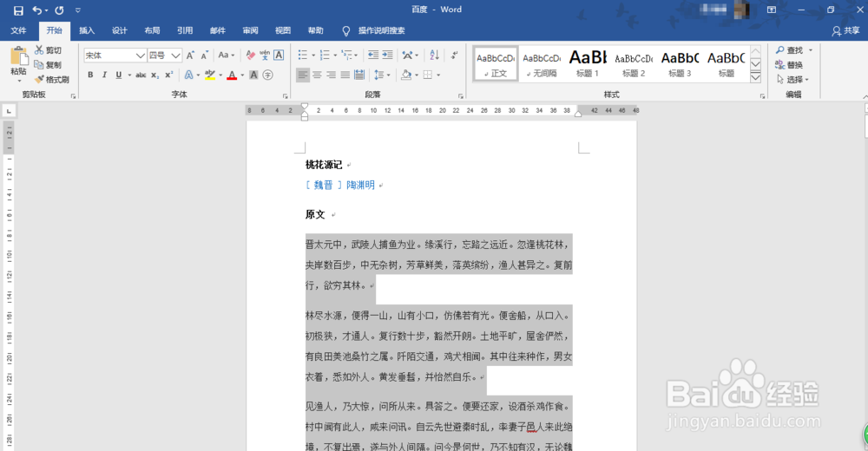868x451 pixels.
Task: Open the 四号 font size dropdown
Action: click(x=175, y=56)
